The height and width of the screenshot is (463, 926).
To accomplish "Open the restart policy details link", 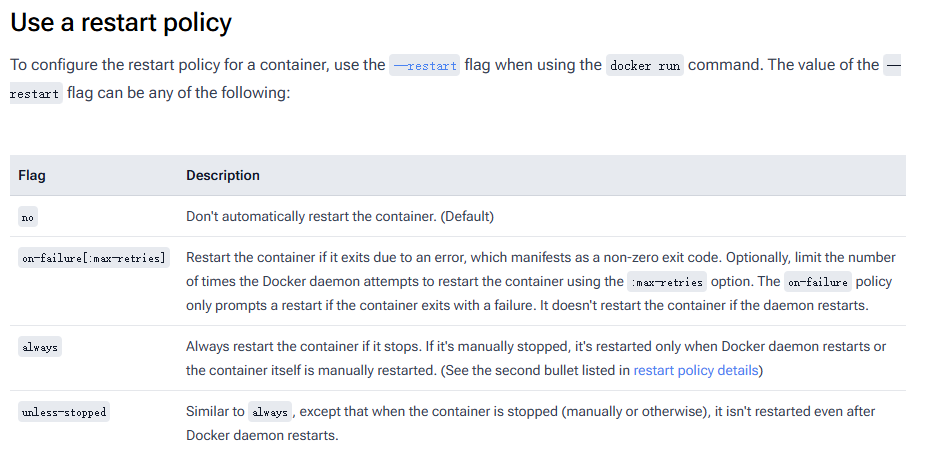I will point(697,370).
